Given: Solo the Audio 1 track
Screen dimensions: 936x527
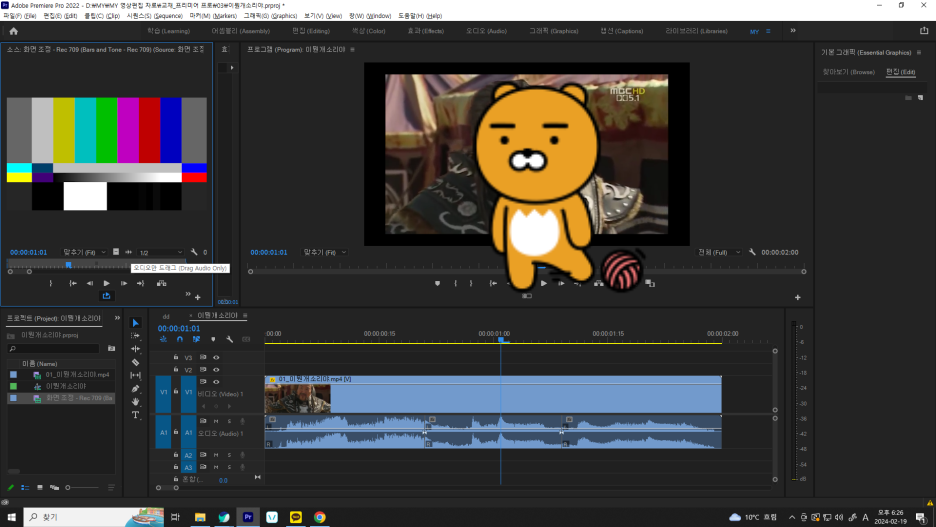Looking at the screenshot, I should (229, 421).
